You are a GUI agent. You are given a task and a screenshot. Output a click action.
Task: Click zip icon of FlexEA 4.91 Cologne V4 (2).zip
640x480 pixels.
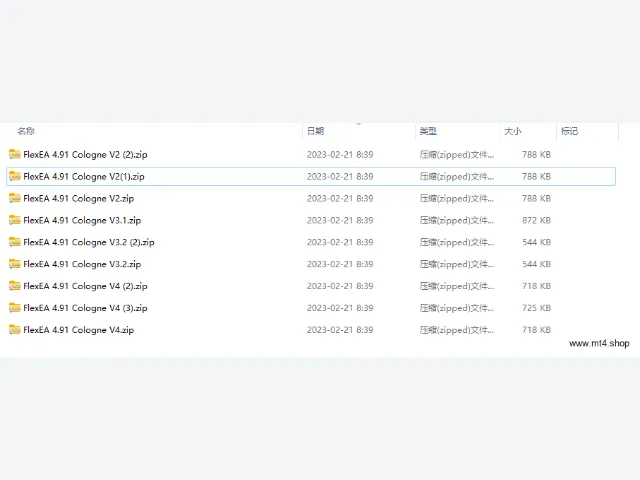15,286
